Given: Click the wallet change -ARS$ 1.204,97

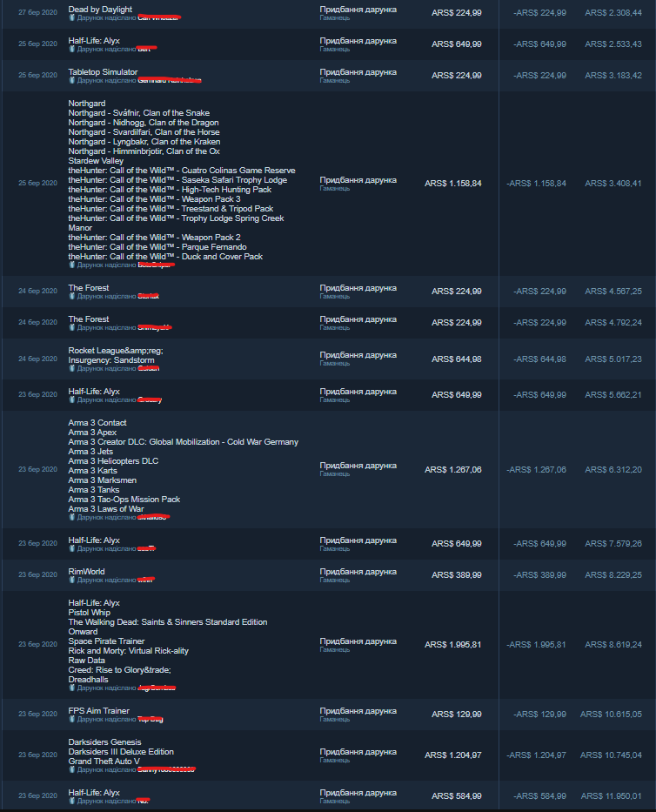Looking at the screenshot, I should [537, 755].
